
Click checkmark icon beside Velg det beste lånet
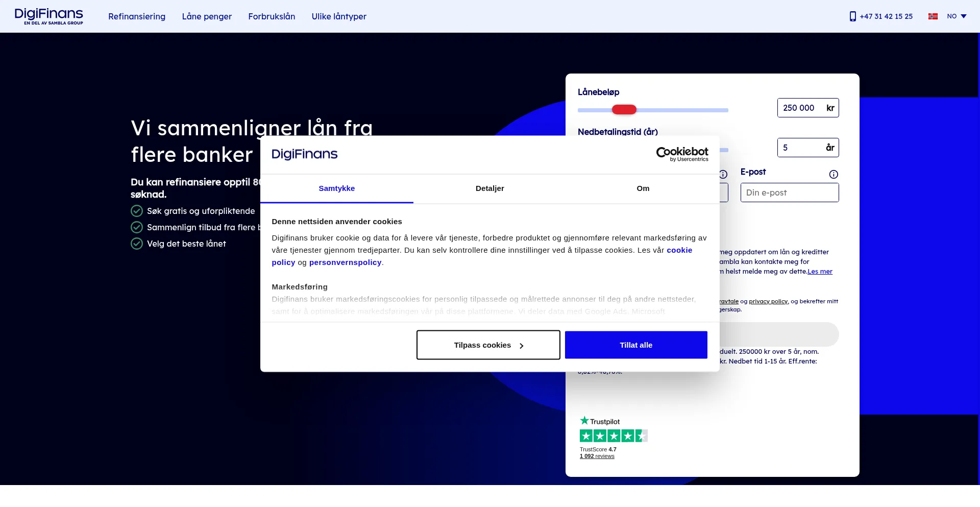[x=137, y=244]
